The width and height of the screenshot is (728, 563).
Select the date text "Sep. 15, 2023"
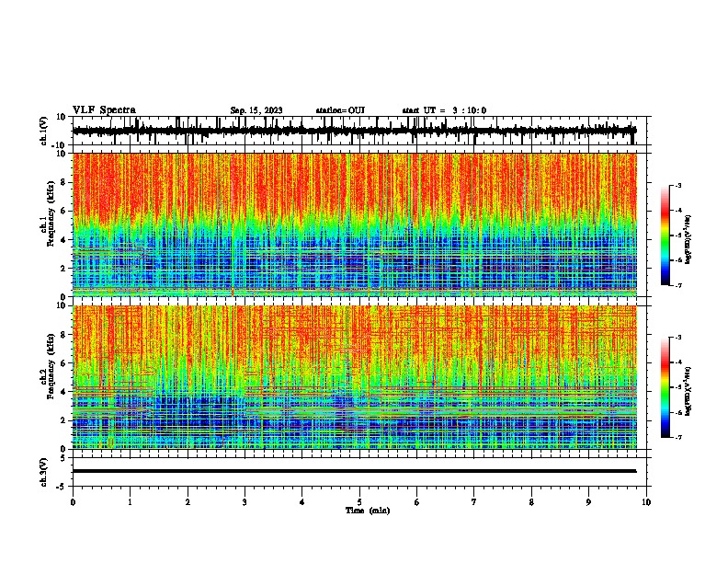point(256,110)
